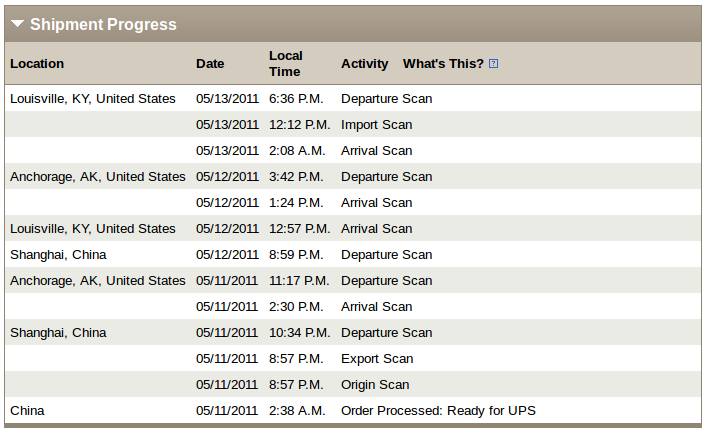Click the 8:59 P.M. Shanghai Departure Scan
This screenshot has height=434, width=709.
click(x=353, y=255)
